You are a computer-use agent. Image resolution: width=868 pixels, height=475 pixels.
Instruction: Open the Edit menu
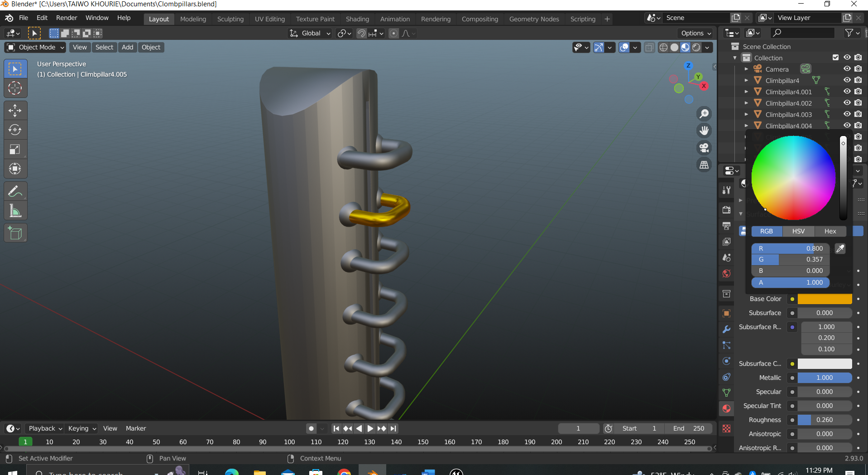42,18
